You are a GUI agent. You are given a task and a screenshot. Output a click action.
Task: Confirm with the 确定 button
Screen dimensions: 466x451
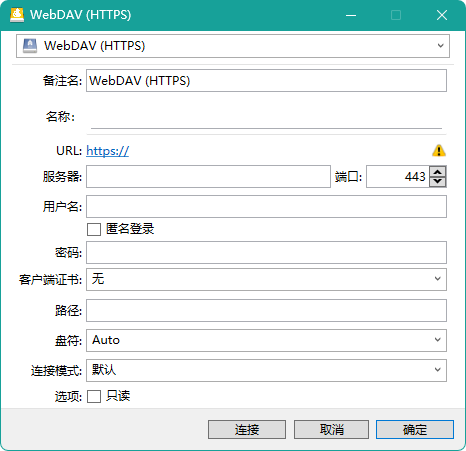pyautogui.click(x=415, y=429)
